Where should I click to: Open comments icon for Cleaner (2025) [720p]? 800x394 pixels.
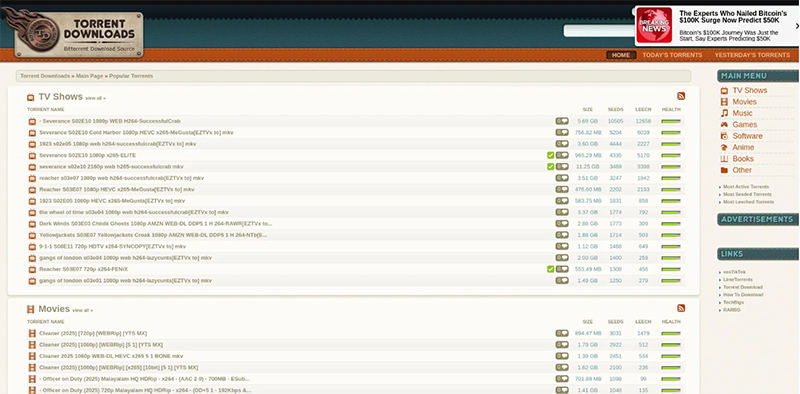click(562, 333)
